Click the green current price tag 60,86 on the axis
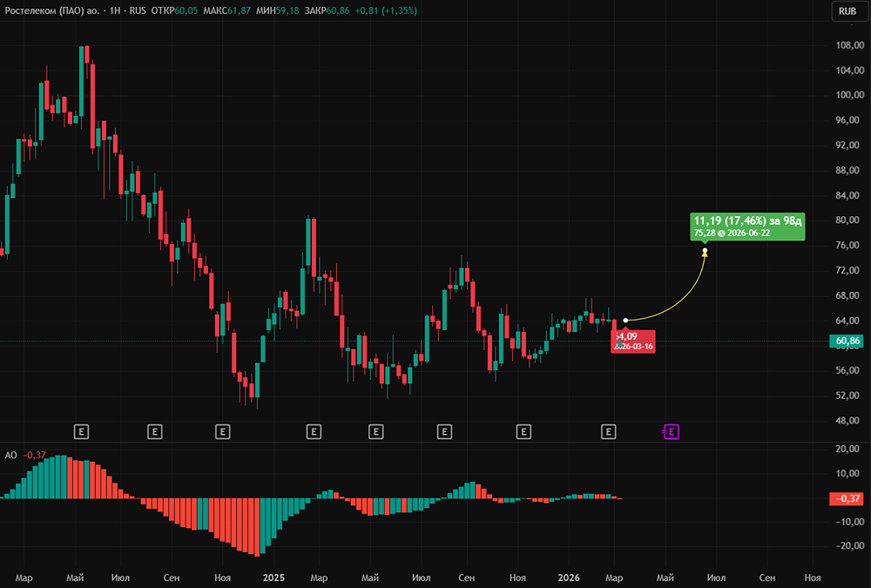The width and height of the screenshot is (871, 588). tap(847, 341)
